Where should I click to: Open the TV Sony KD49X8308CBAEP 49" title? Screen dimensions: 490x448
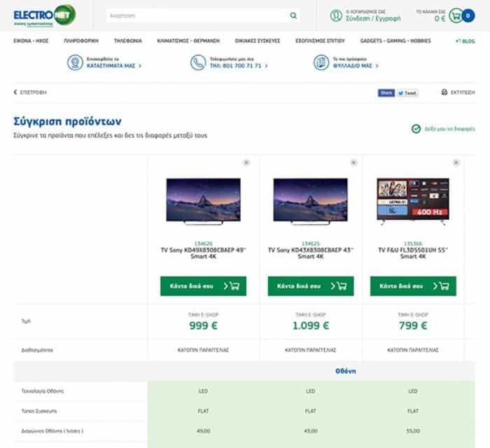pyautogui.click(x=204, y=253)
